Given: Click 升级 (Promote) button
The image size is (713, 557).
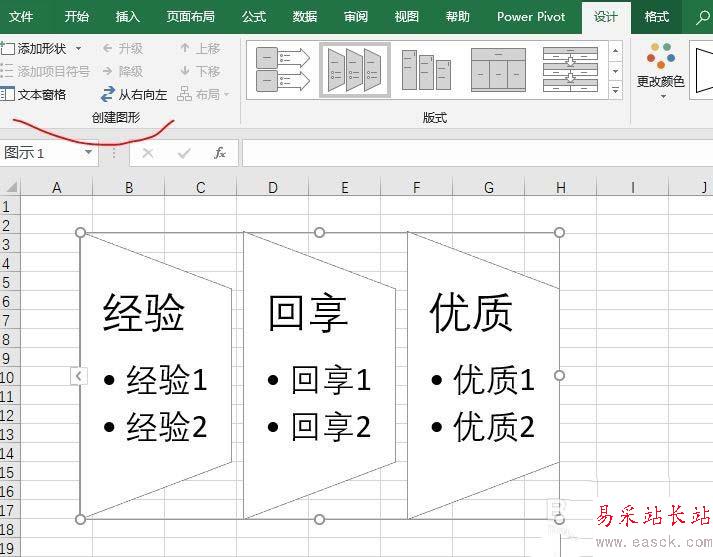Looking at the screenshot, I should click(123, 48).
